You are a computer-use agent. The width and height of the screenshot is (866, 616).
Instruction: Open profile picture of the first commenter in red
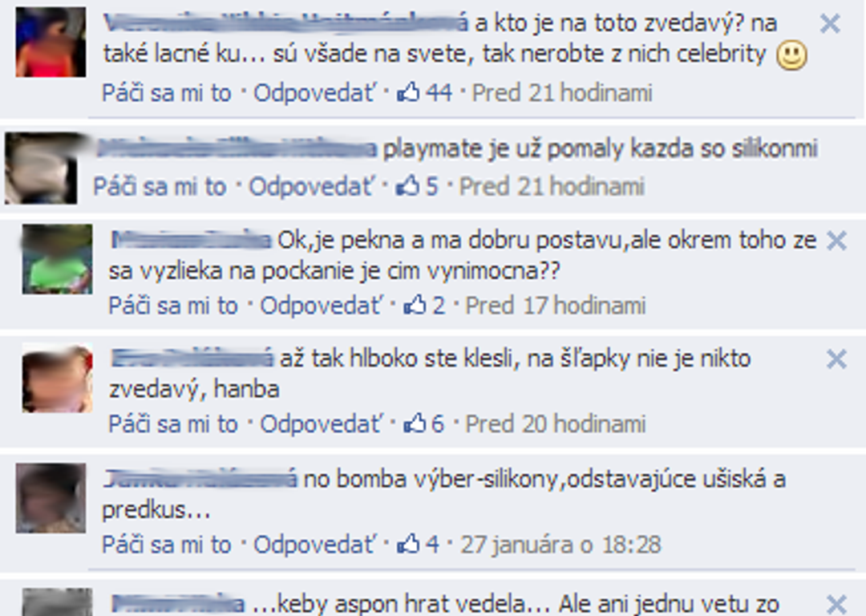click(51, 42)
